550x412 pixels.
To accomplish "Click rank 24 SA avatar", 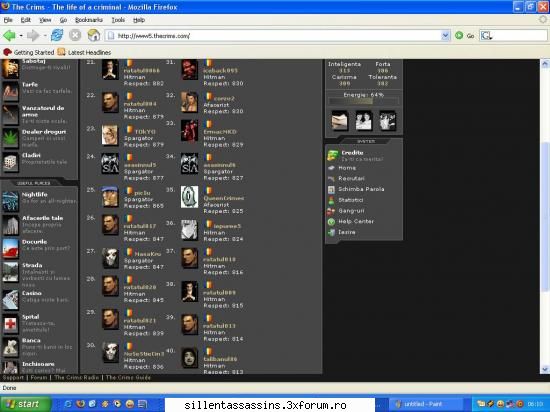I will pyautogui.click(x=110, y=163).
